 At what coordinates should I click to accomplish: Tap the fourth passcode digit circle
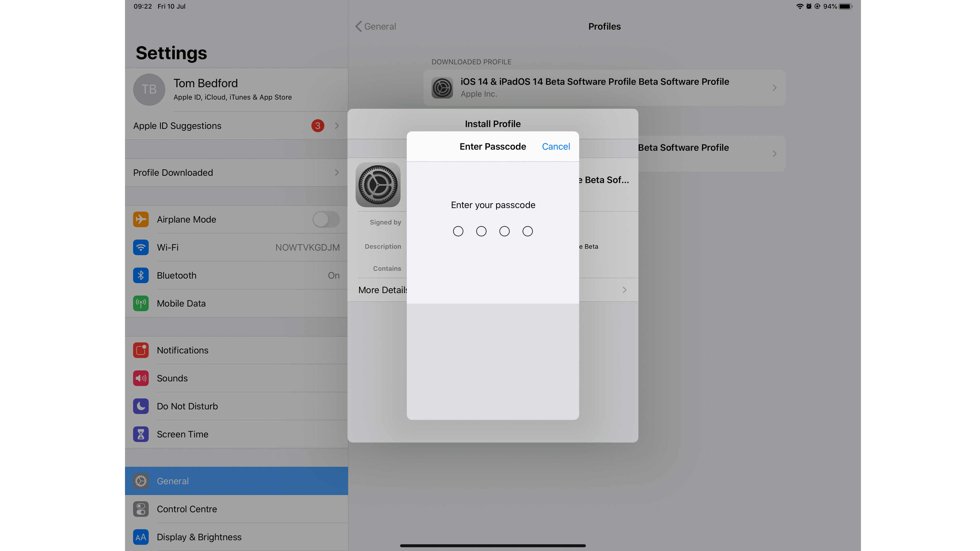(x=527, y=231)
